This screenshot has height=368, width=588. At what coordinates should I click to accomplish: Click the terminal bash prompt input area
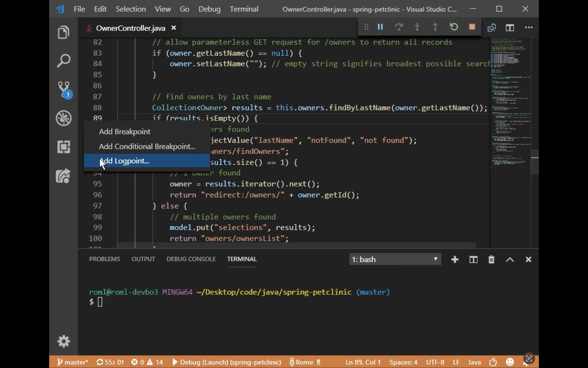coord(100,302)
